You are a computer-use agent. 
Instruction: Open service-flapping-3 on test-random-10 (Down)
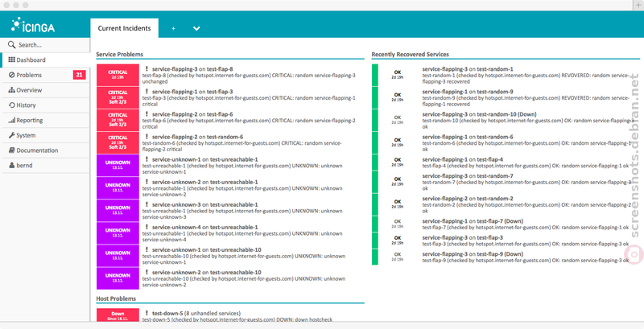click(x=479, y=114)
